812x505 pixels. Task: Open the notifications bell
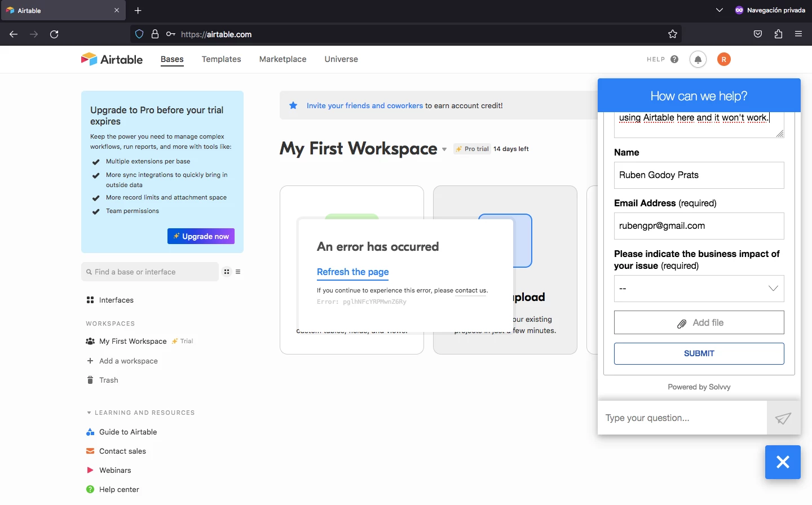tap(698, 59)
